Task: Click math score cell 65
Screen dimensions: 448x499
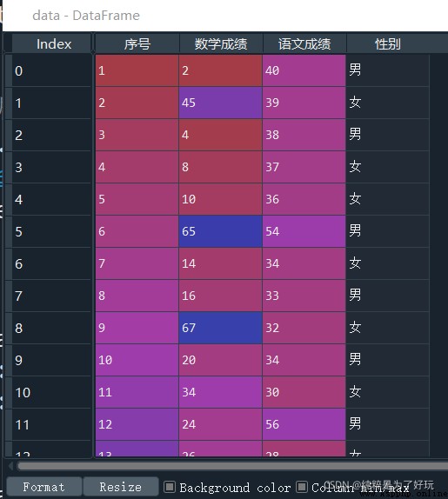Action: click(x=220, y=231)
